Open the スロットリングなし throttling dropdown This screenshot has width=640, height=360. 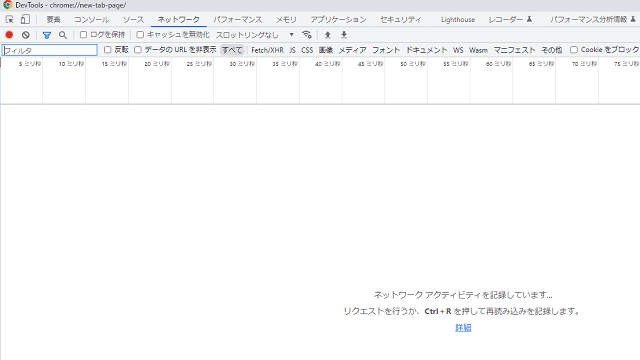coord(255,35)
